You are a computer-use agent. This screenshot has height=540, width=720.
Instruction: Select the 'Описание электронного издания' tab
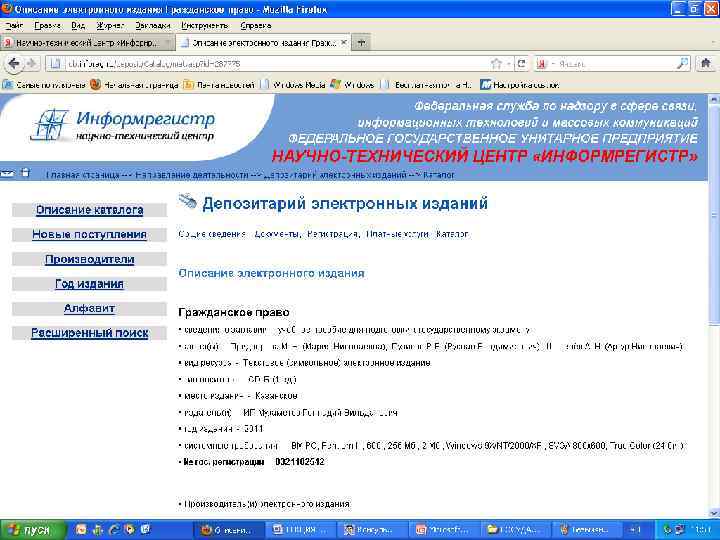[x=264, y=43]
